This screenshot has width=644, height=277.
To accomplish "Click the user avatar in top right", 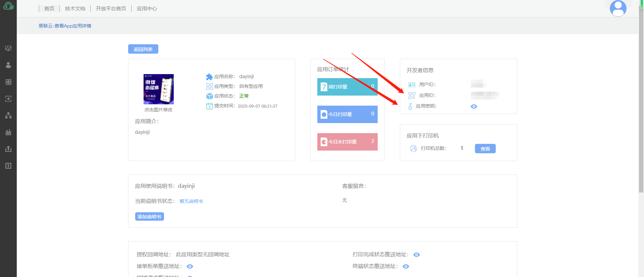I will 618,8.
